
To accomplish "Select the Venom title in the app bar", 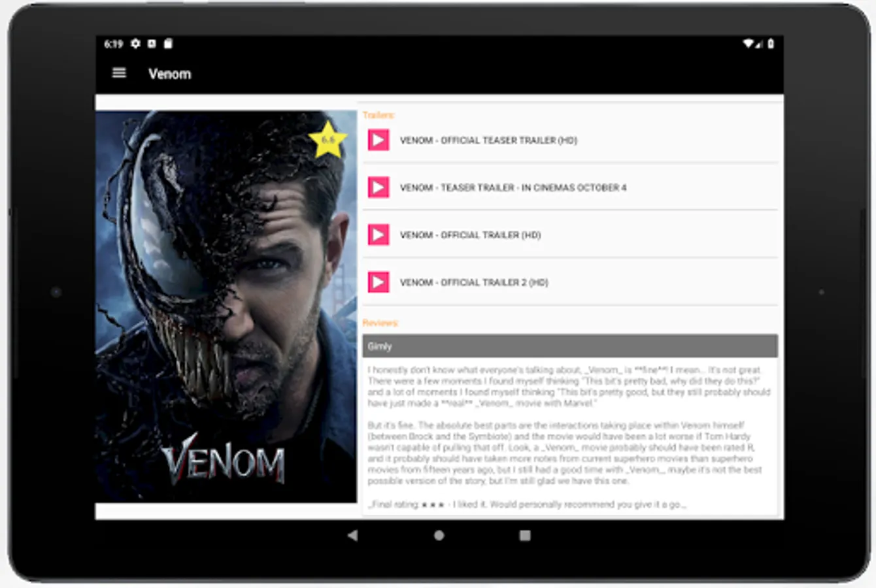I will [169, 74].
